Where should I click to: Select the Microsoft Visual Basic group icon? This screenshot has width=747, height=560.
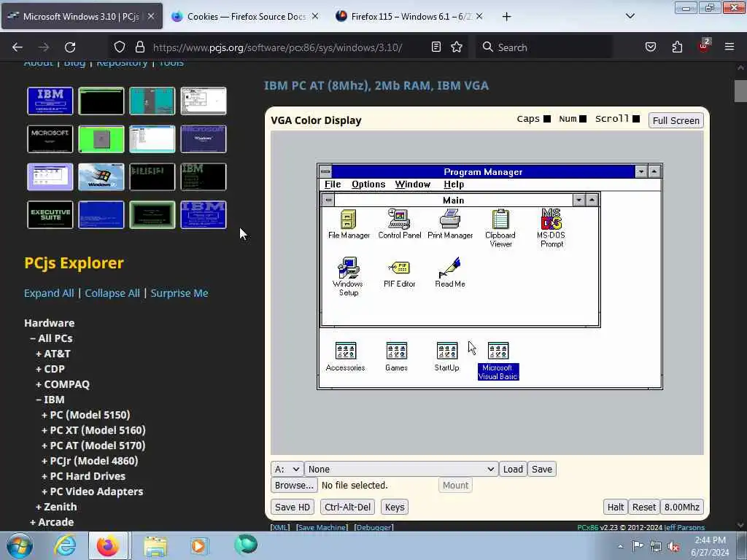click(498, 361)
